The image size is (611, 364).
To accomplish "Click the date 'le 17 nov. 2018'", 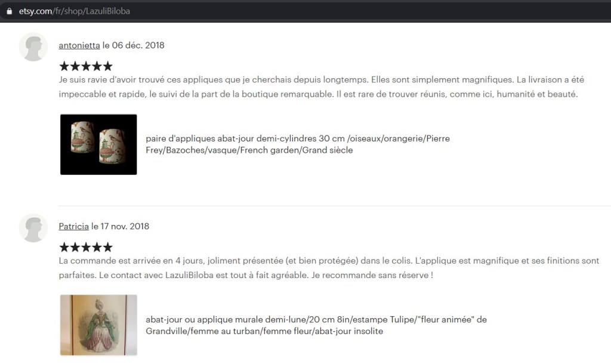I will tap(120, 226).
